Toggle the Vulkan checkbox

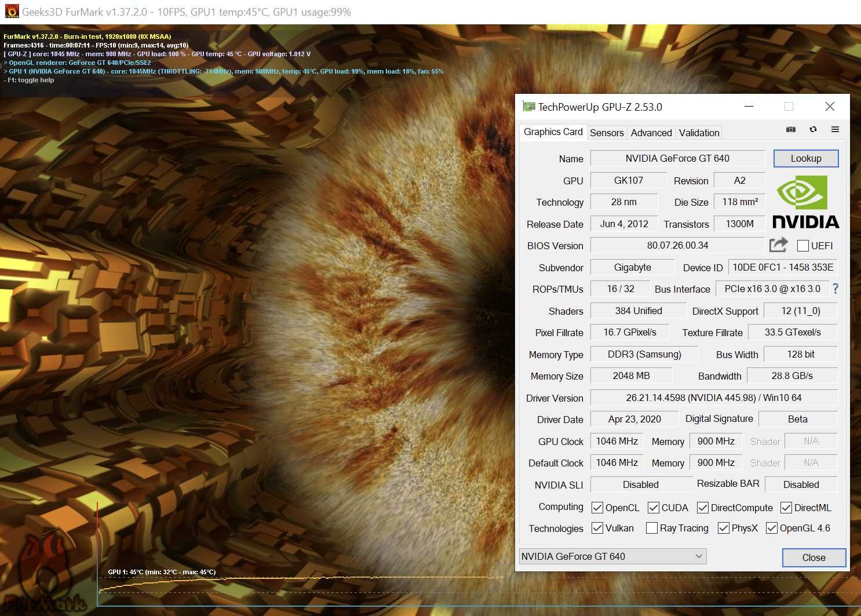(597, 528)
